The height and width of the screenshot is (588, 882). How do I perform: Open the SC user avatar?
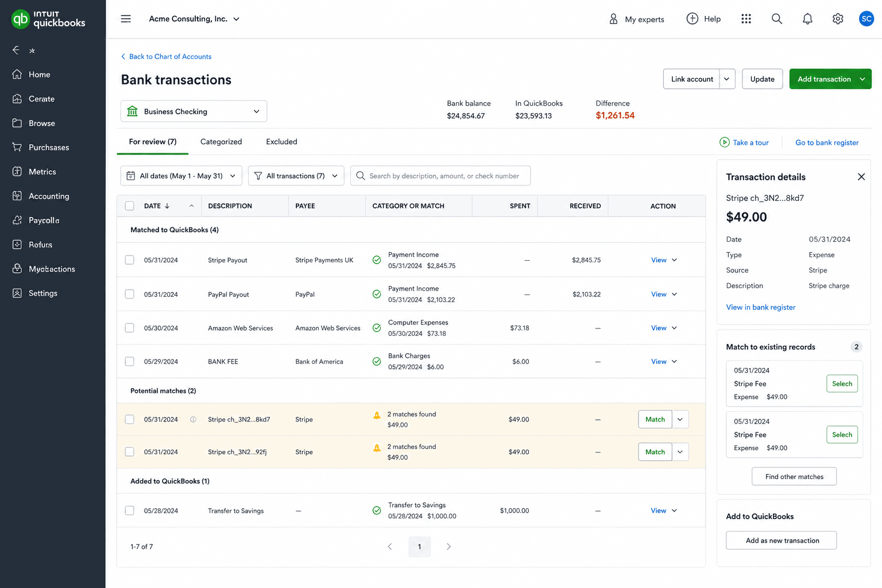tap(866, 19)
